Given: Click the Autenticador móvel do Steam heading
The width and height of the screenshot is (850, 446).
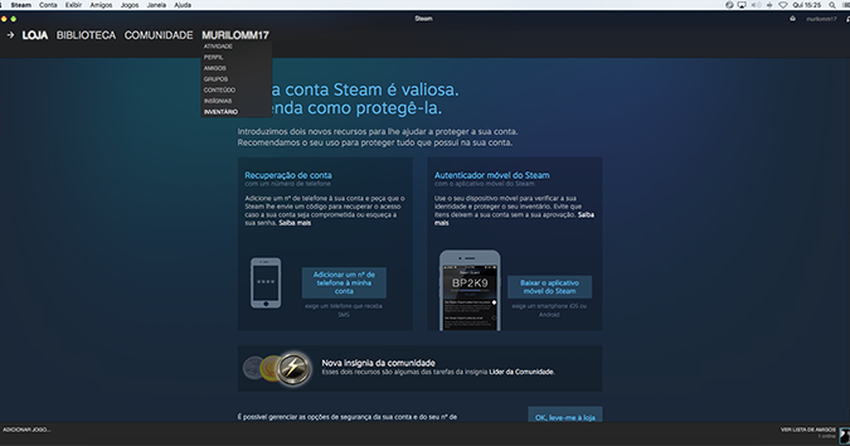Looking at the screenshot, I should (x=492, y=175).
